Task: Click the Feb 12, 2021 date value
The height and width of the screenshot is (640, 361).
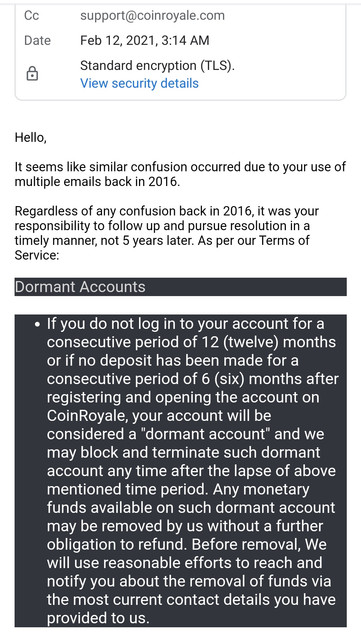Action: (x=145, y=40)
